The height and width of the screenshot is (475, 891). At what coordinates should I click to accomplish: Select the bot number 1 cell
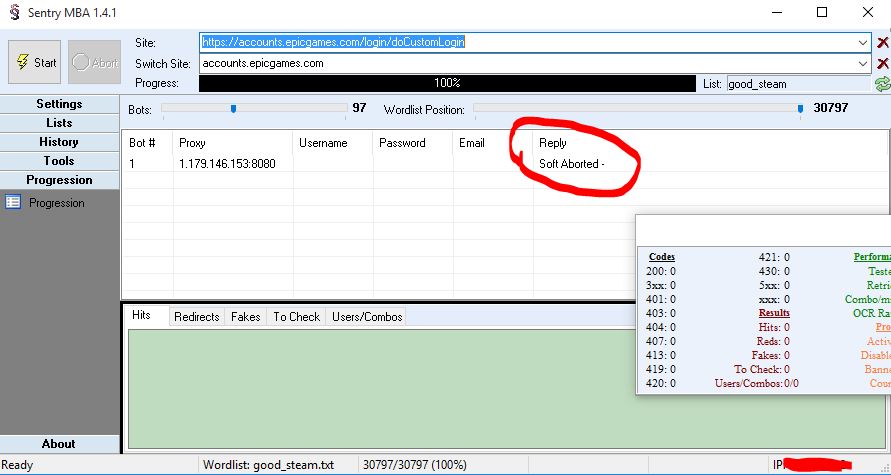132,164
